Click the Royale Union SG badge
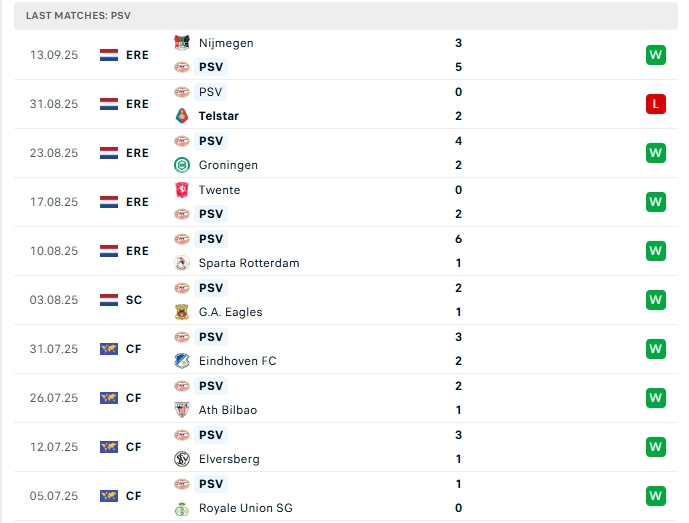The width and height of the screenshot is (689, 523). point(181,508)
